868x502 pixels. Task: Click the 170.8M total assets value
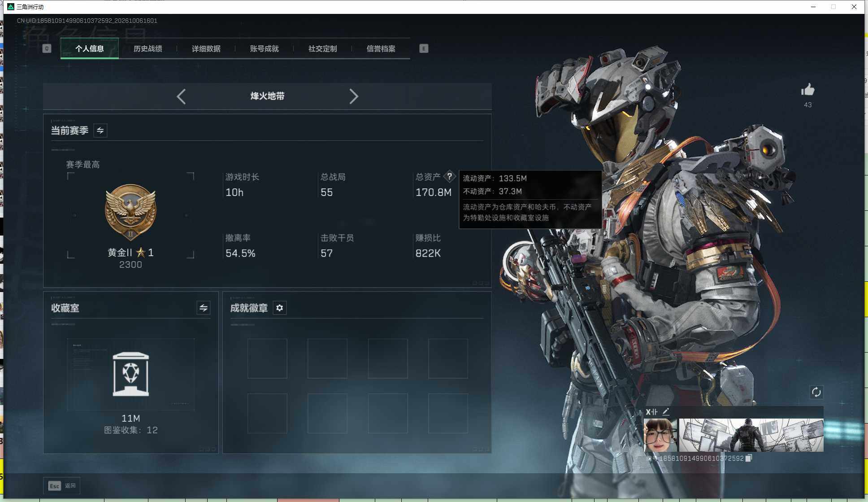(x=433, y=192)
